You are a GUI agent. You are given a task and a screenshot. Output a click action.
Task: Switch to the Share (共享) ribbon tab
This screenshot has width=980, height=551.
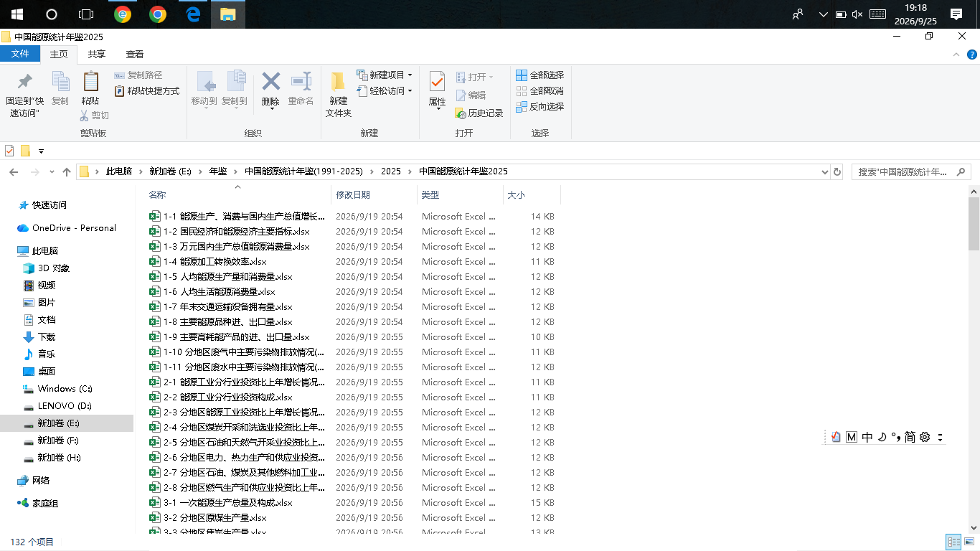pyautogui.click(x=97, y=54)
